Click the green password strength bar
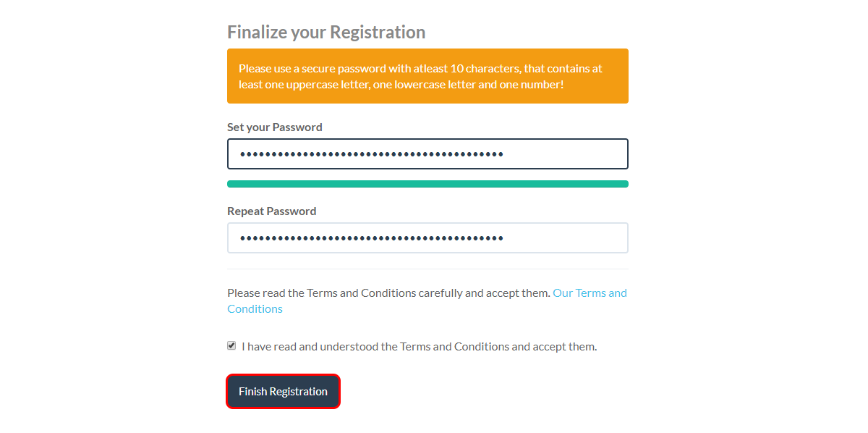Viewport: 868px width, 433px height. tap(427, 184)
